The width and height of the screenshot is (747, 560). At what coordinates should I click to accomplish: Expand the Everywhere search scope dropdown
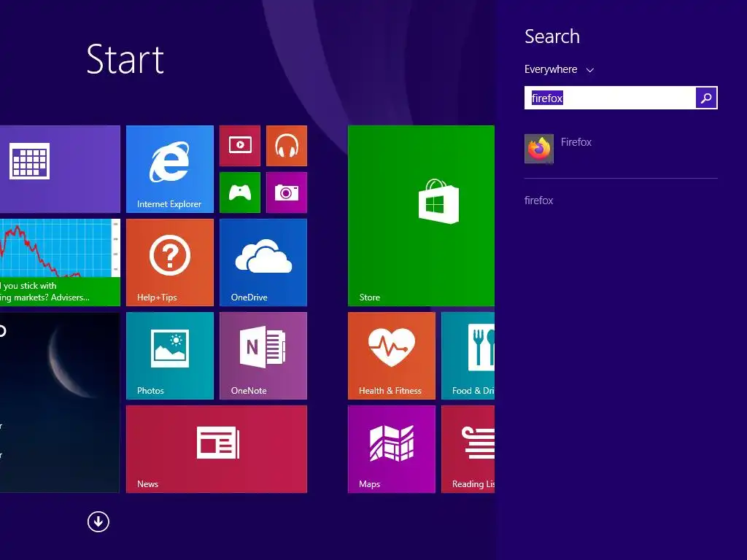click(559, 69)
